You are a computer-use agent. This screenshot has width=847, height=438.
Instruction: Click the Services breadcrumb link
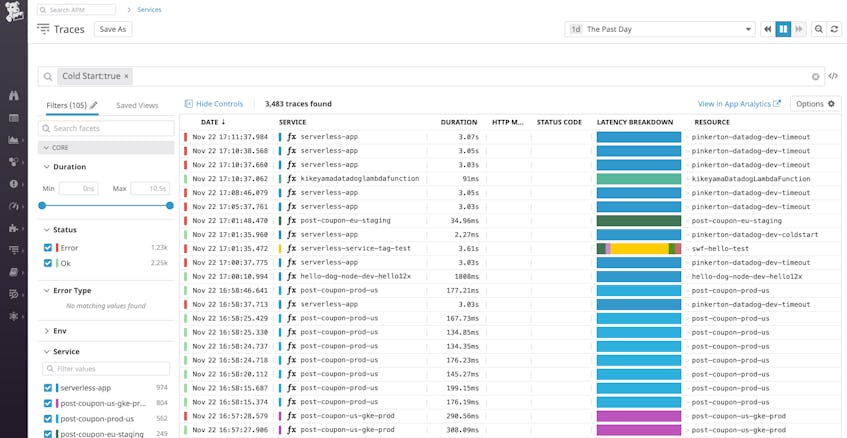pyautogui.click(x=149, y=10)
